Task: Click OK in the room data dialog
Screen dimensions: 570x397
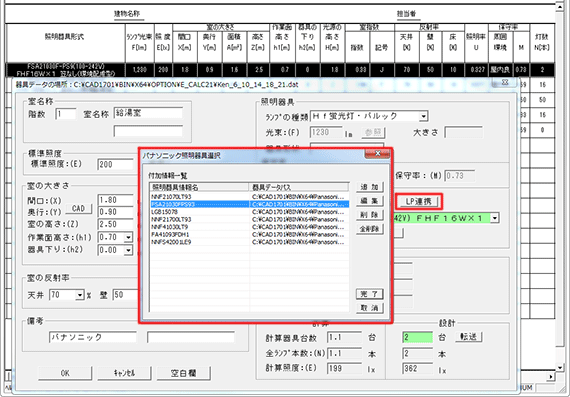Action: click(x=65, y=373)
